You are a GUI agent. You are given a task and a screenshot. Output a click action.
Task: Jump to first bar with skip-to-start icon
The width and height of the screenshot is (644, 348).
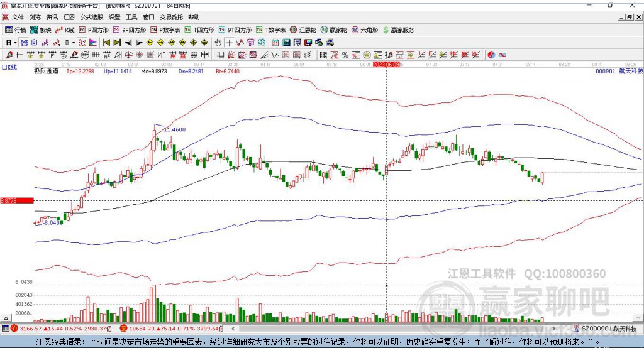point(106,43)
